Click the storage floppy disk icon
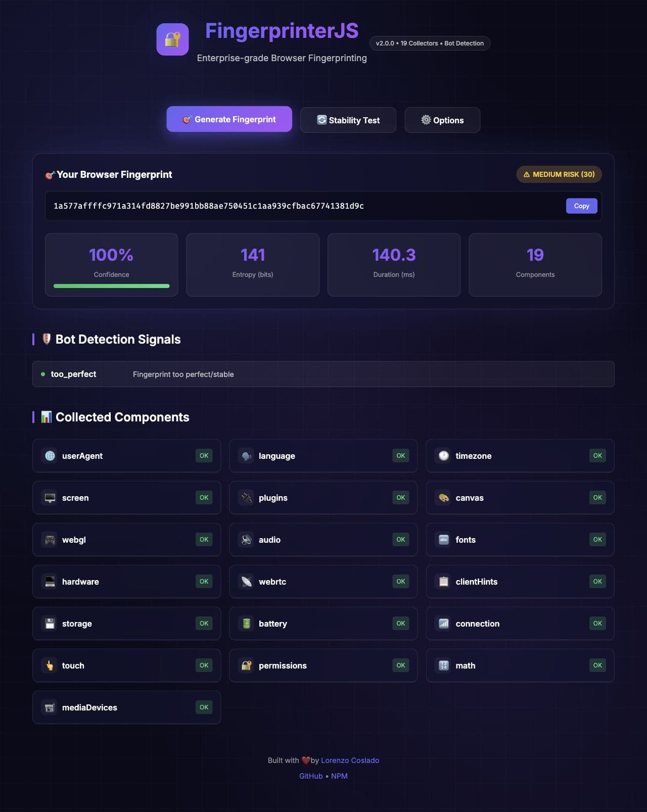Image resolution: width=647 pixels, height=812 pixels. point(50,624)
